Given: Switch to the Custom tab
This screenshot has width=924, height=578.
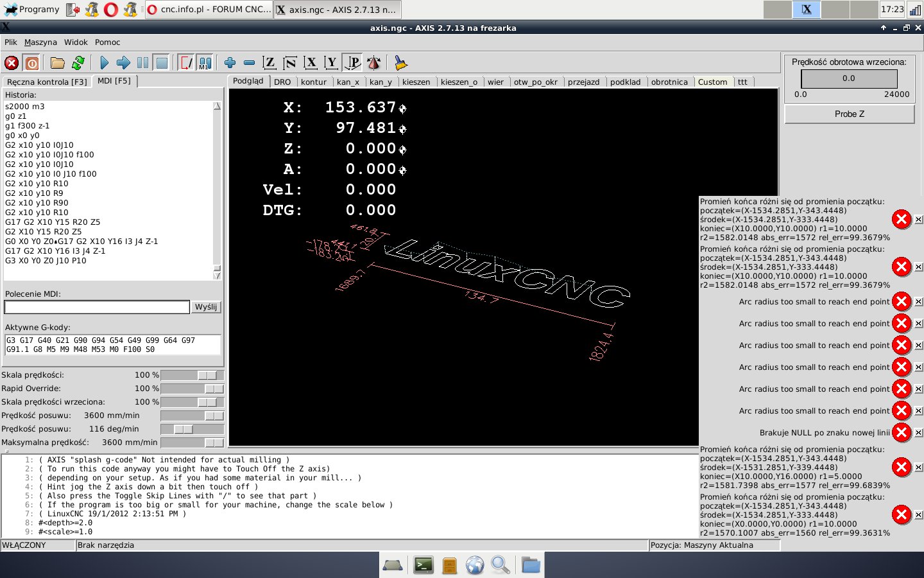Looking at the screenshot, I should pos(713,82).
